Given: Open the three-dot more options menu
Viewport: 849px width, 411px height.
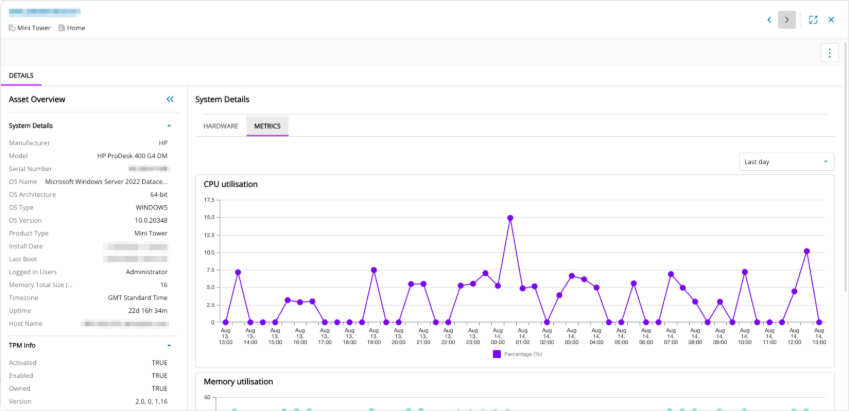Looking at the screenshot, I should pyautogui.click(x=829, y=53).
